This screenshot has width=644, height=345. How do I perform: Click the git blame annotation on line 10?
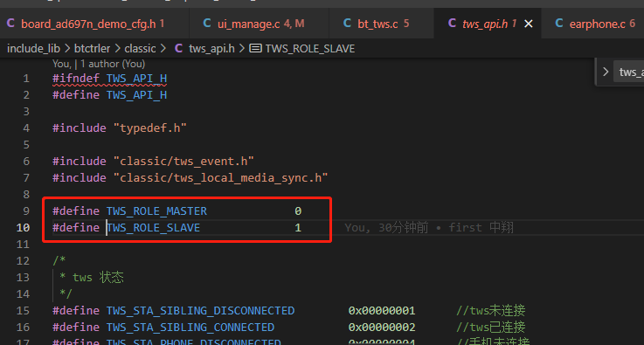click(x=429, y=228)
